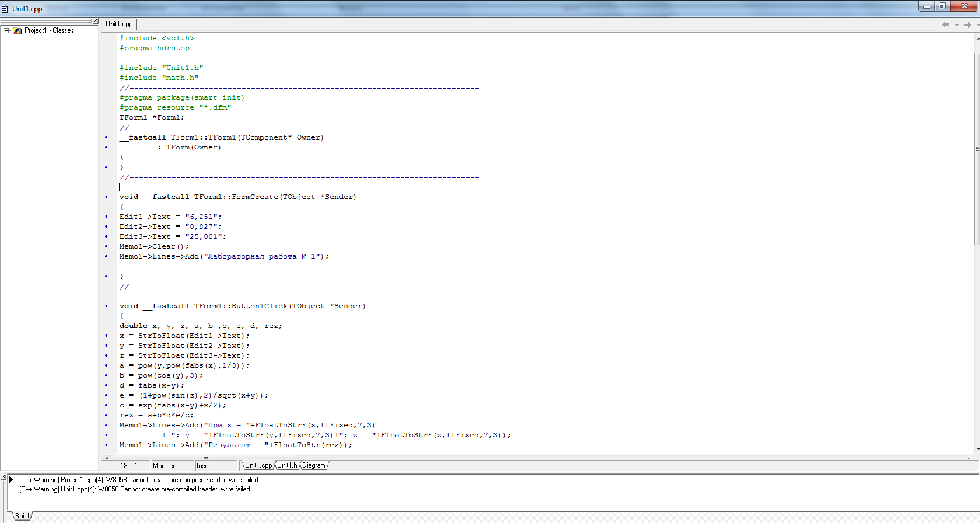Open the Diagram tab

[314, 465]
